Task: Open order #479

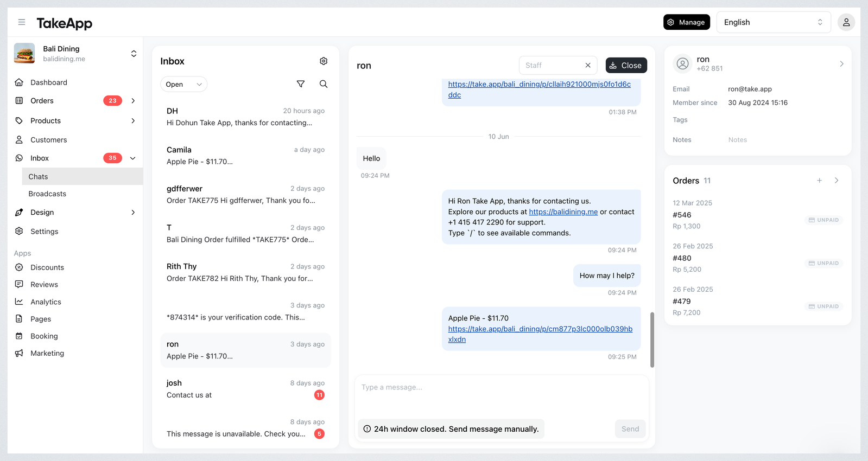Action: (x=757, y=302)
